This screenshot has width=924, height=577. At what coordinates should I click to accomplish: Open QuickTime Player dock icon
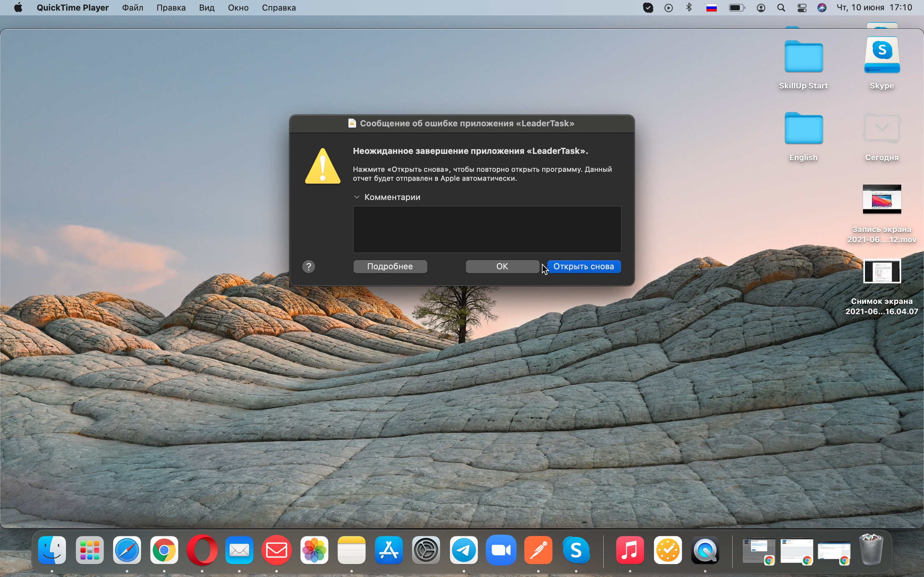pyautogui.click(x=705, y=550)
